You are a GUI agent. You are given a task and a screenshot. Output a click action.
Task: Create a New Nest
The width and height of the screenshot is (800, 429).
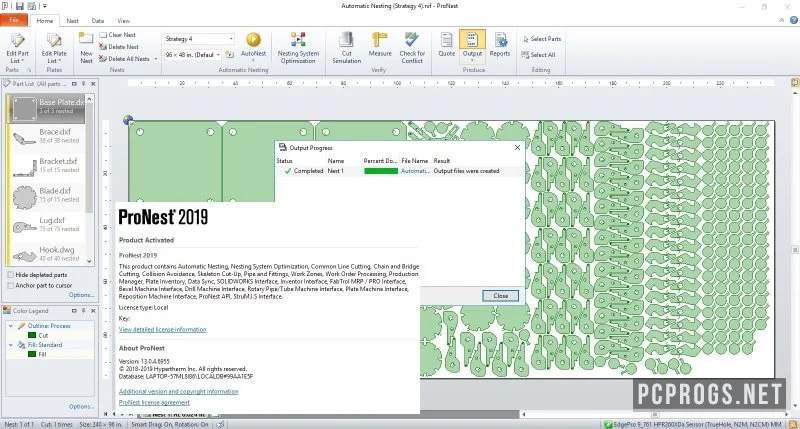coord(86,48)
